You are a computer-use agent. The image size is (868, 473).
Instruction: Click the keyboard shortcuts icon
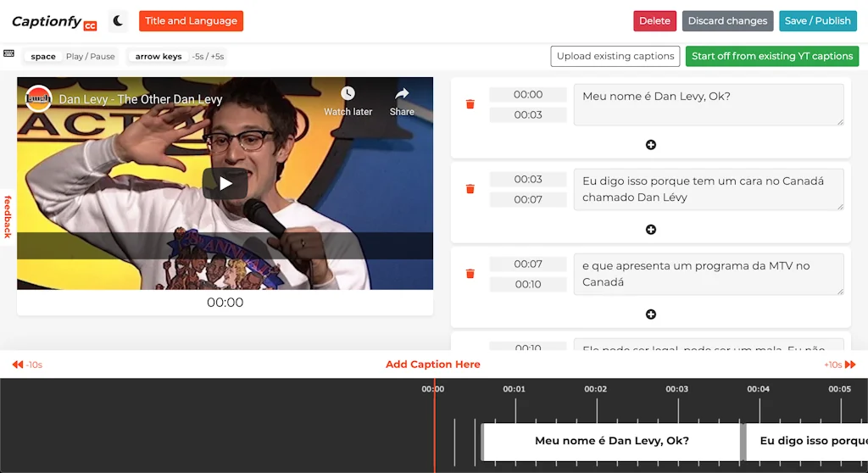point(8,53)
